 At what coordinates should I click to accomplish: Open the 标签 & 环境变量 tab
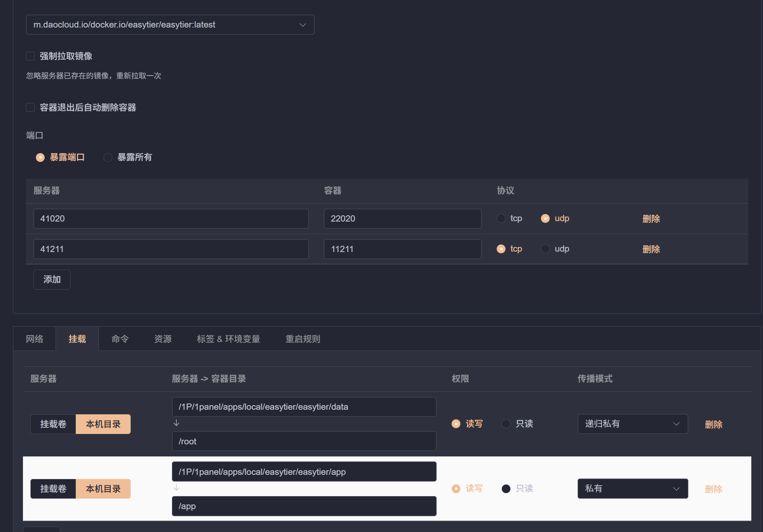tap(228, 339)
